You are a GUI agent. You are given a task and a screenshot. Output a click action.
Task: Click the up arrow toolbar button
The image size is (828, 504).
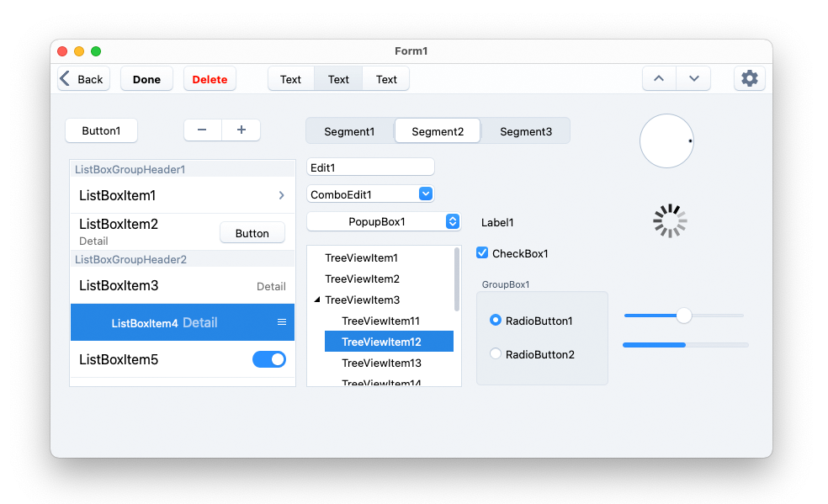click(659, 78)
